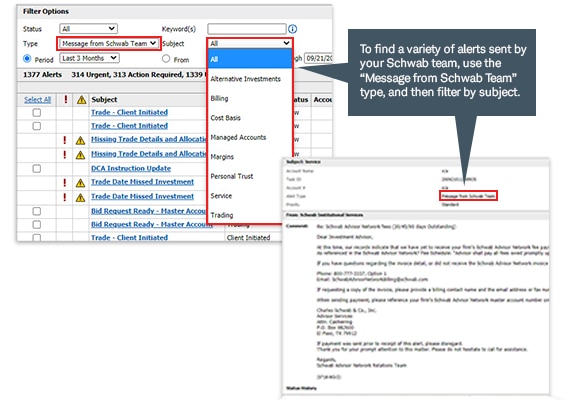Click warning triangle in first Missing Trade Details row
The height and width of the screenshot is (400, 568).
80,140
